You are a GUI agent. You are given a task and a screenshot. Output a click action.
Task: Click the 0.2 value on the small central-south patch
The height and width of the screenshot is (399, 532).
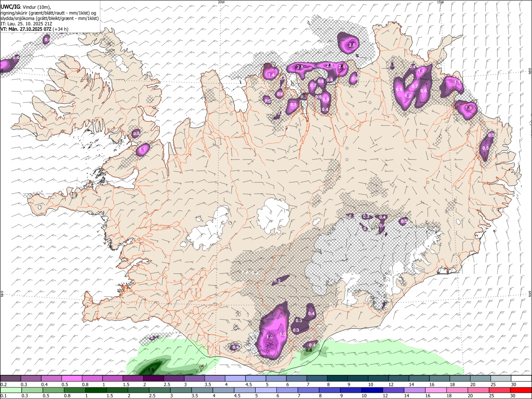point(278,281)
